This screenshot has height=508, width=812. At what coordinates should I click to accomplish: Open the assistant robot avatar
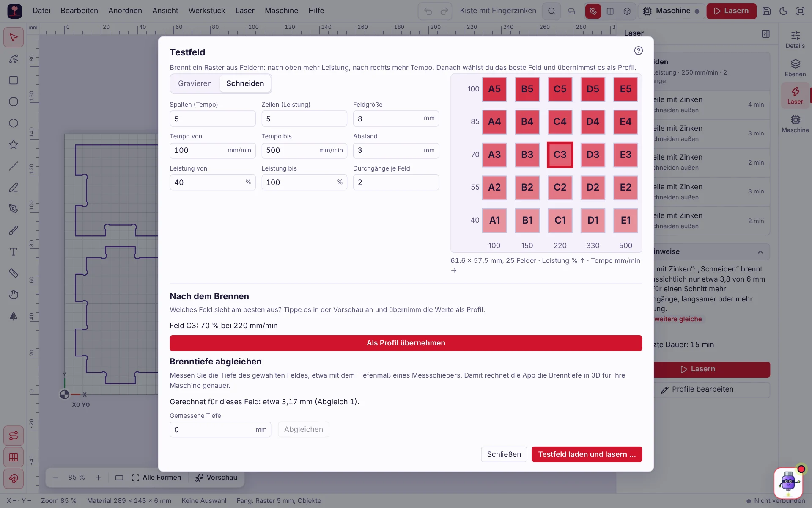[x=788, y=483]
